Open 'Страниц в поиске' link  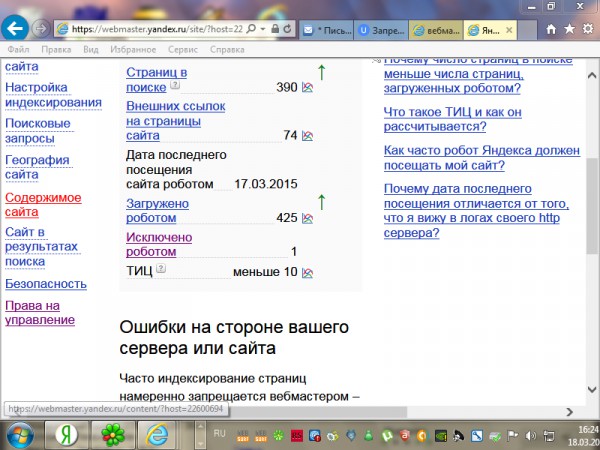pos(156,80)
